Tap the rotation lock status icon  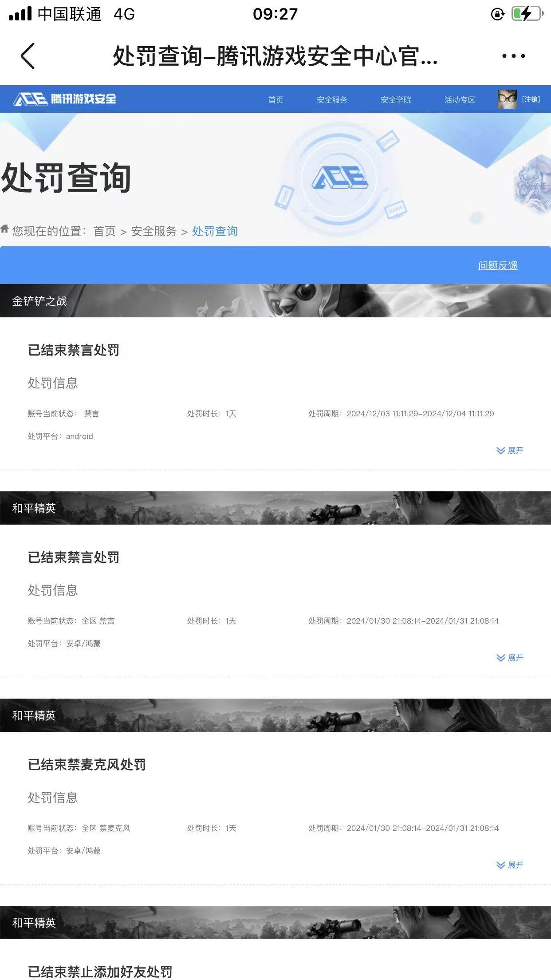[x=498, y=14]
